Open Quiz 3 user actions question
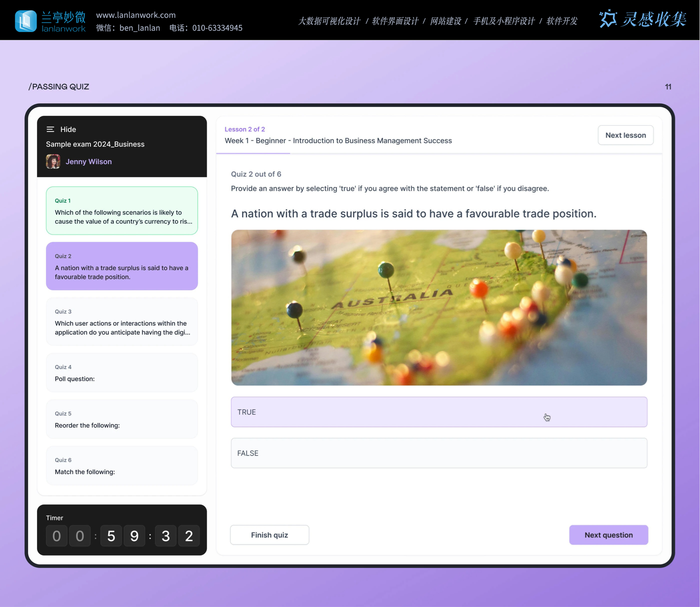 tap(122, 322)
